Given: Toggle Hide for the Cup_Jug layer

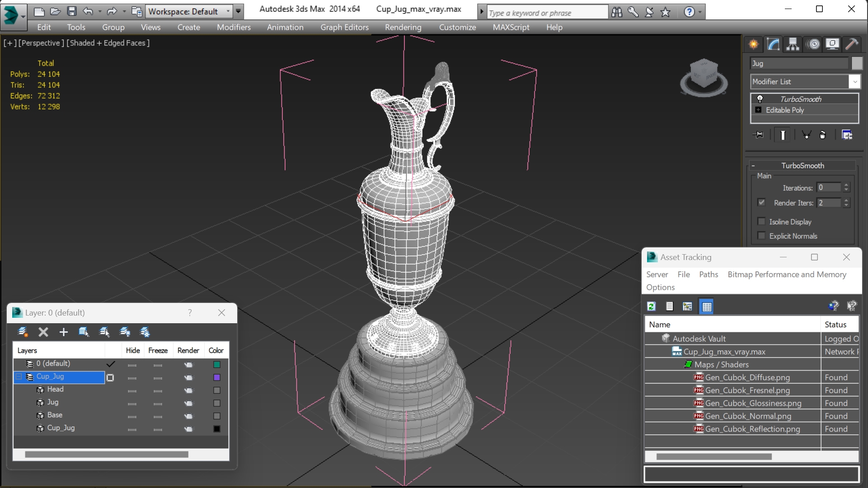Looking at the screenshot, I should (x=132, y=378).
